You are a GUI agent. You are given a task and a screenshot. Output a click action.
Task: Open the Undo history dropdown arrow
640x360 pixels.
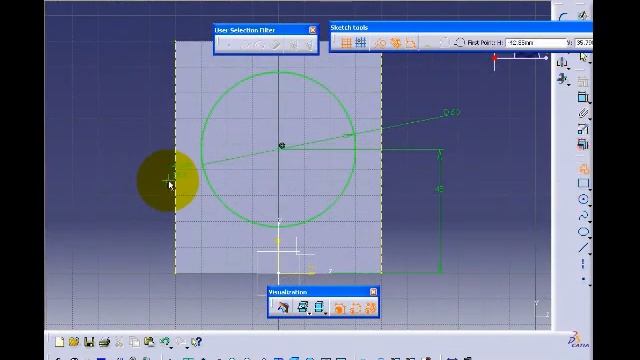coord(171,347)
